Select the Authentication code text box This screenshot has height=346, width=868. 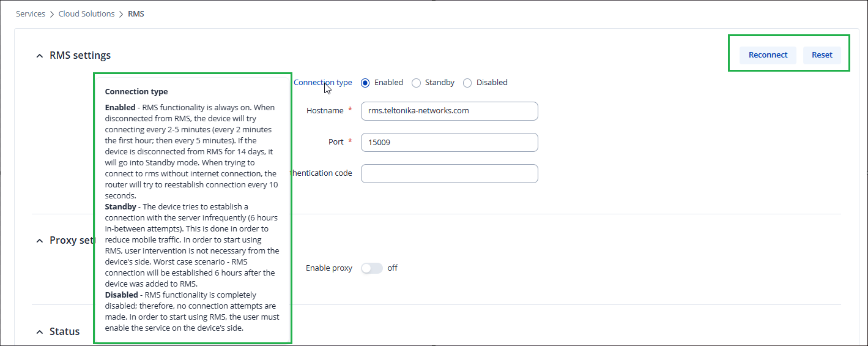[x=449, y=173]
